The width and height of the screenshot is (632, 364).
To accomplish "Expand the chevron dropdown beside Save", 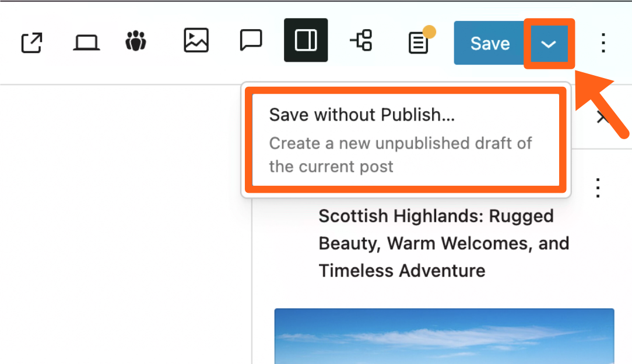I will (549, 44).
